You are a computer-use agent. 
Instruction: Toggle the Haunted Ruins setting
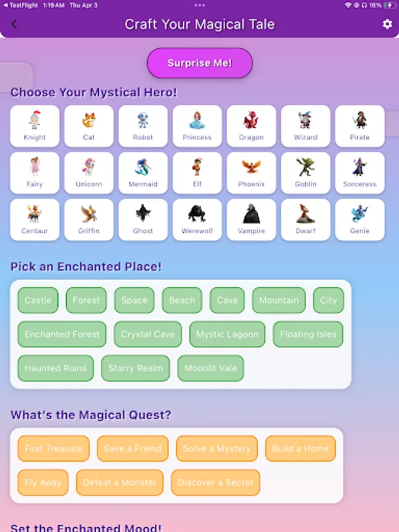click(x=56, y=368)
